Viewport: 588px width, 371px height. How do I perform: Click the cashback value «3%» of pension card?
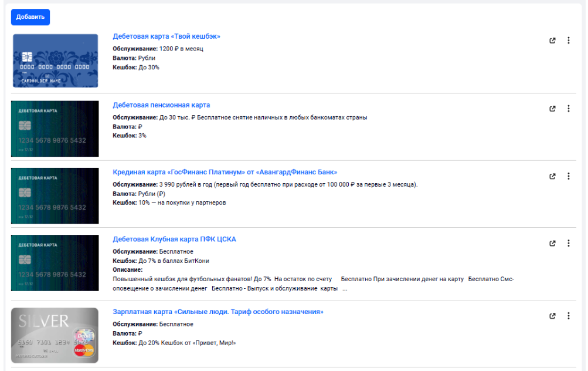tap(142, 136)
